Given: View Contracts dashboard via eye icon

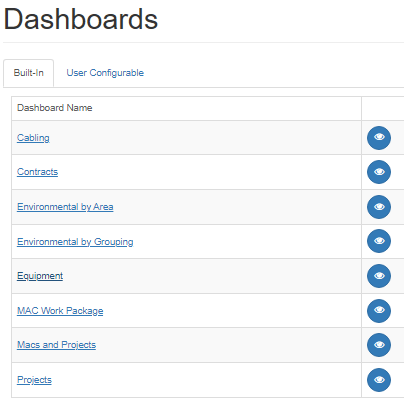Looking at the screenshot, I should pos(379,172).
